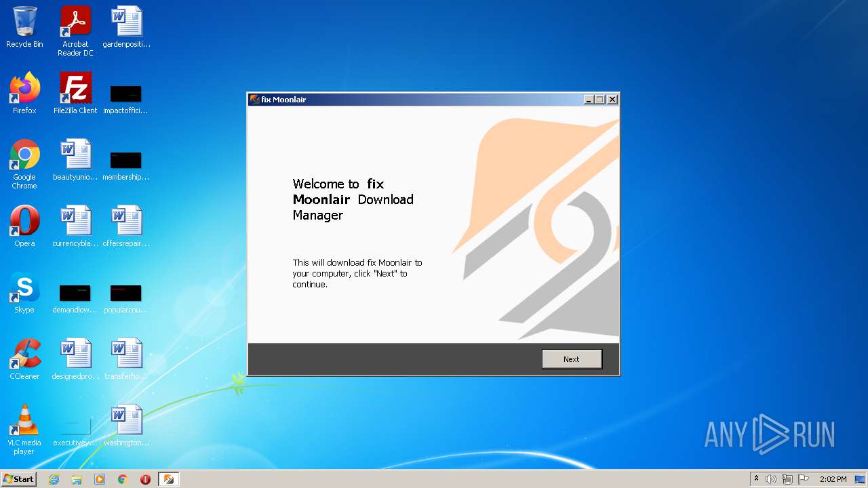Click the 'Welcome to fix Moonlair' heading
The width and height of the screenshot is (868, 488).
pos(353,199)
